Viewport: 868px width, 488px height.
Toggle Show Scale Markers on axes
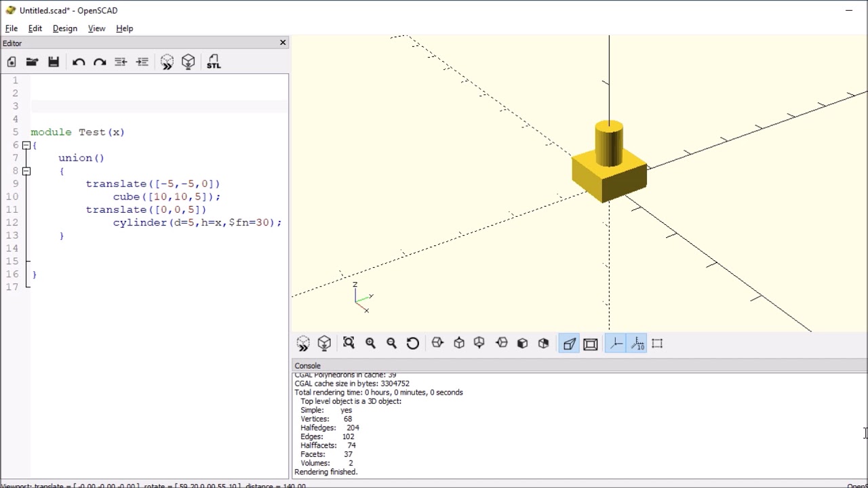pyautogui.click(x=637, y=344)
